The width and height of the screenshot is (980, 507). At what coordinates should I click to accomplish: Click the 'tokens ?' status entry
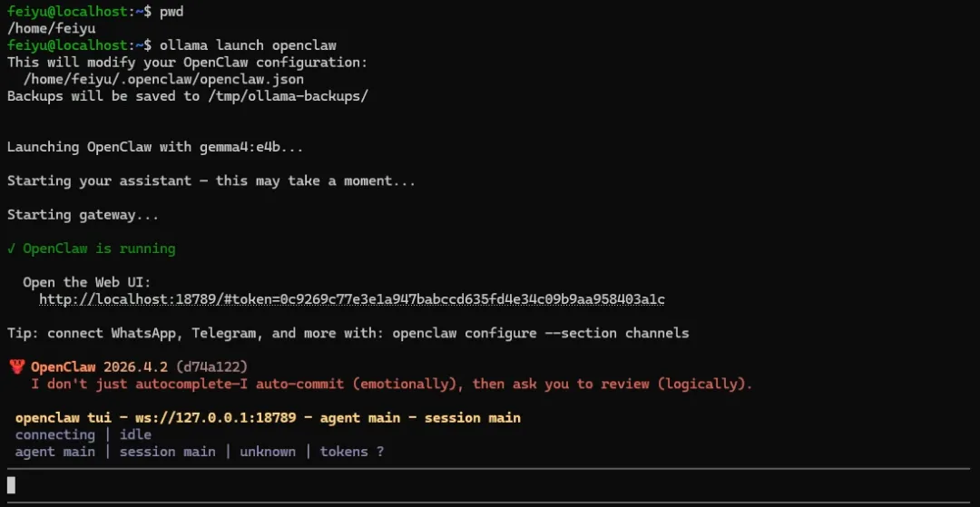(352, 452)
